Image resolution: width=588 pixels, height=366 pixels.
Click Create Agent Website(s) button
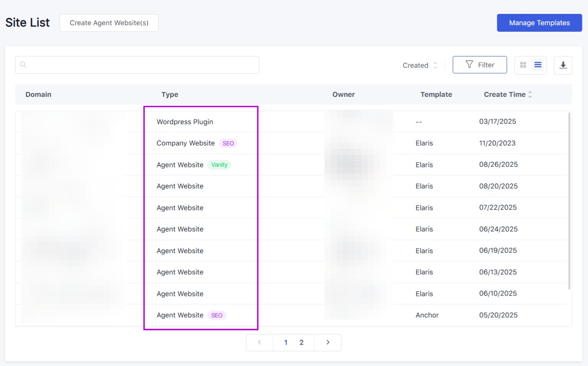(x=109, y=23)
